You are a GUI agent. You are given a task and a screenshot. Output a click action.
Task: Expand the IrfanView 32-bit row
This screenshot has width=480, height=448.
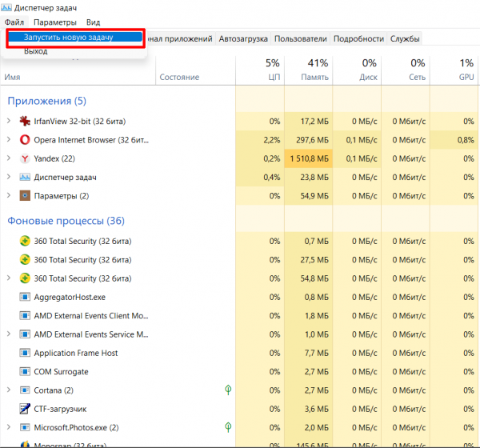click(9, 121)
